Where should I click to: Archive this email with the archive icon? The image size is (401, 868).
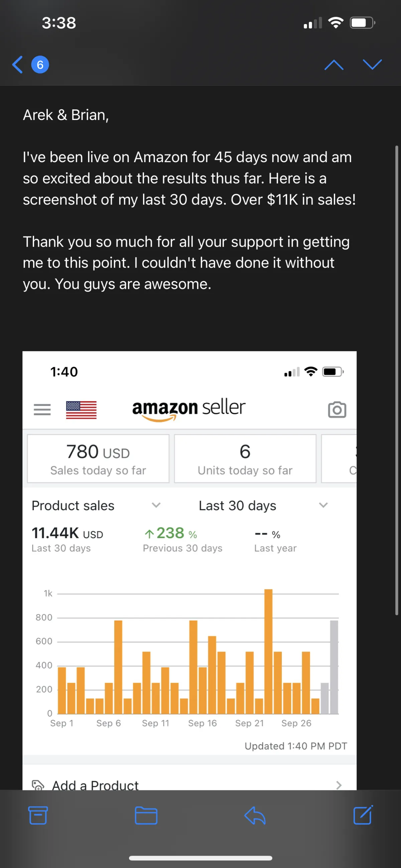38,816
